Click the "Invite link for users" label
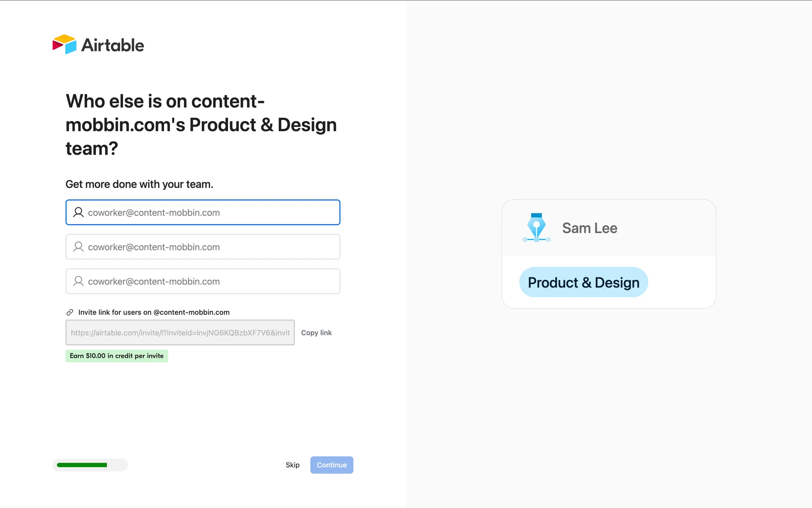 pos(154,312)
